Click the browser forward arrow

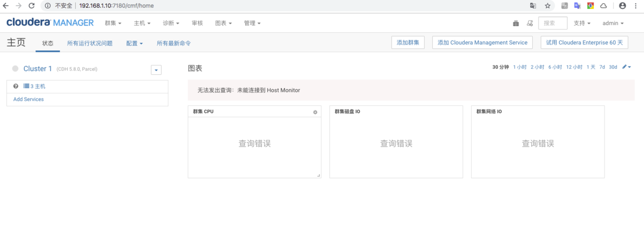(19, 6)
